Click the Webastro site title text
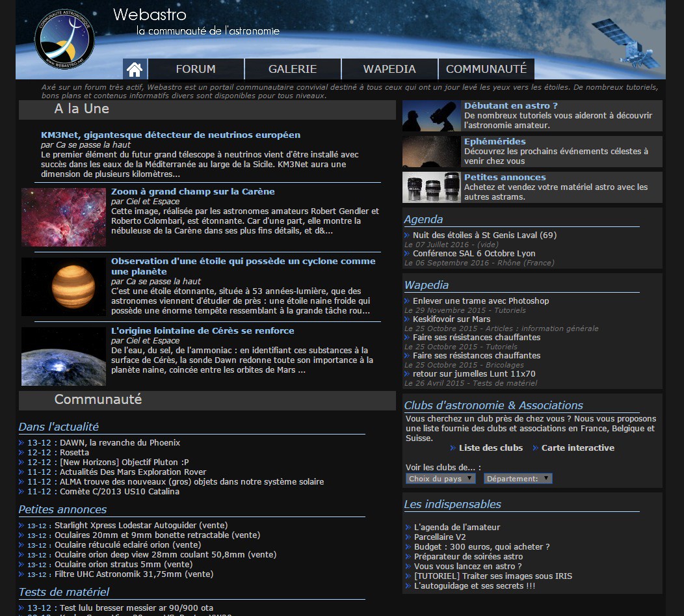 coord(150,15)
